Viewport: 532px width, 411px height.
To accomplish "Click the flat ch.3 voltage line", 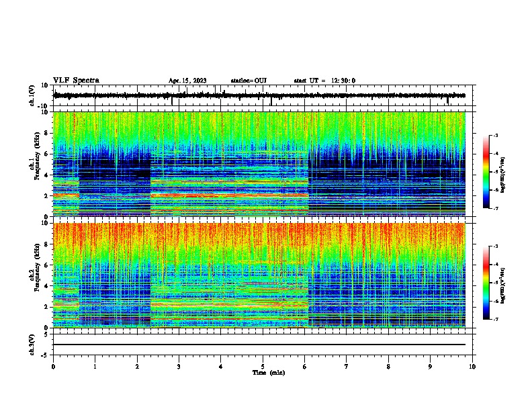I will pos(259,345).
